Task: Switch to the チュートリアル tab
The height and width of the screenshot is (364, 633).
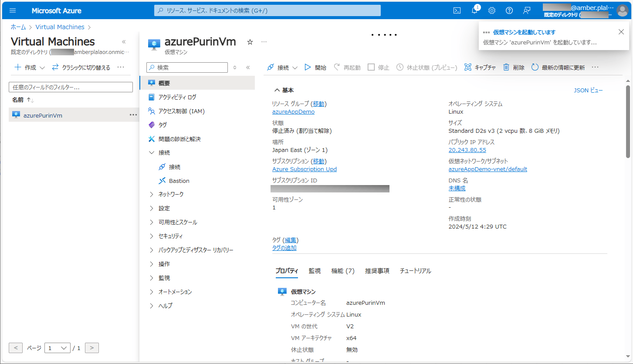Action: (416, 271)
